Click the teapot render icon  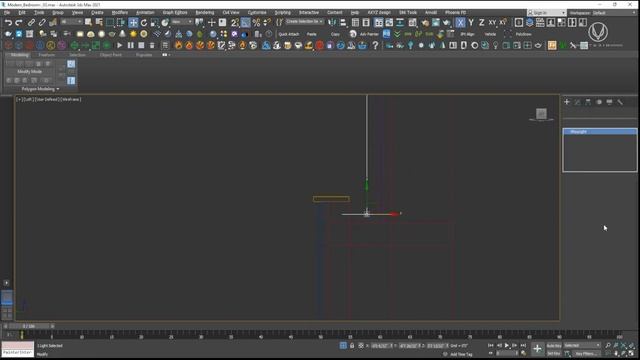446,23
